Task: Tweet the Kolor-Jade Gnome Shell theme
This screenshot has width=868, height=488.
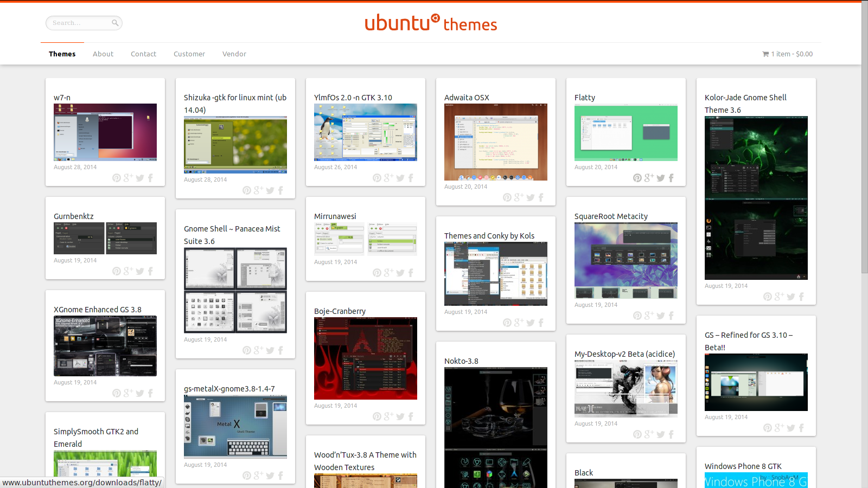Action: tap(791, 297)
